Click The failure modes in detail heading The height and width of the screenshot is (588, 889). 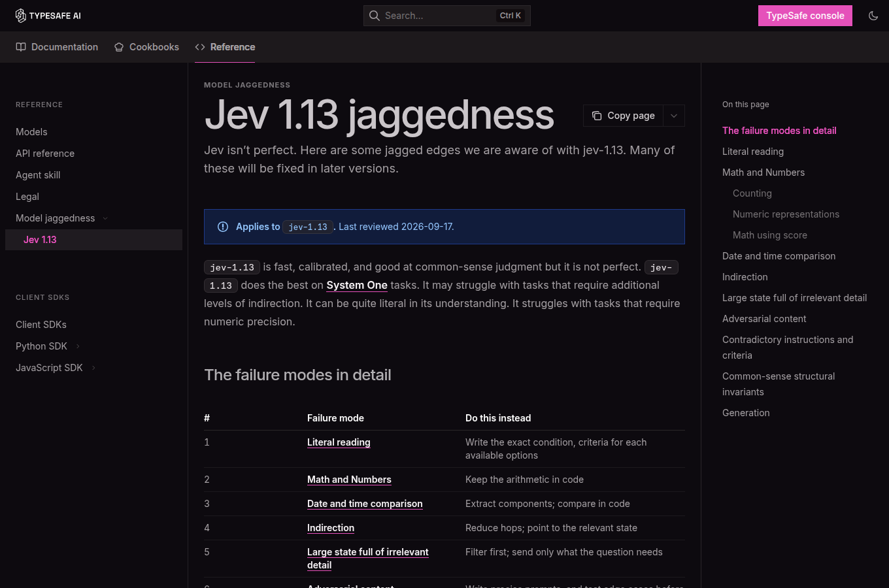(x=297, y=375)
